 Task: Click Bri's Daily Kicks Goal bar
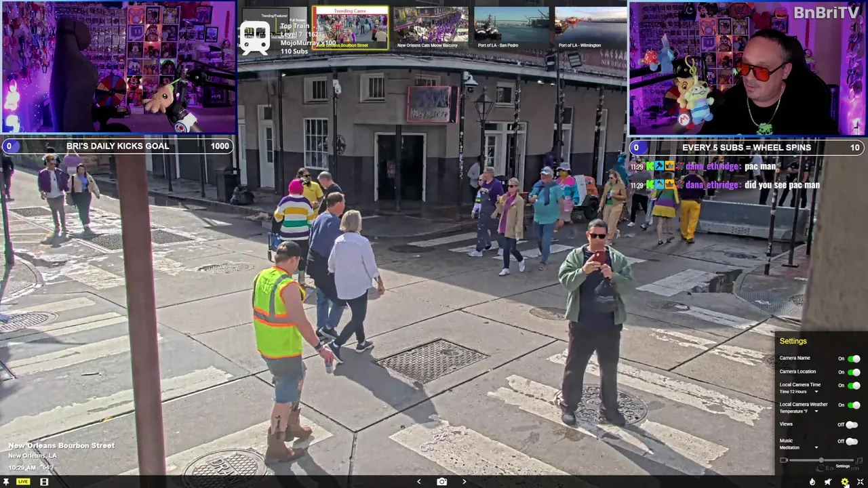point(117,146)
